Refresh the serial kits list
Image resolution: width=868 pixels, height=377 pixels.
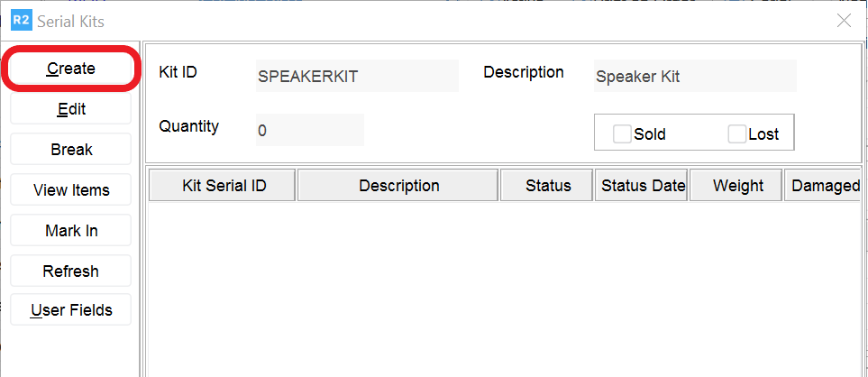click(x=71, y=271)
